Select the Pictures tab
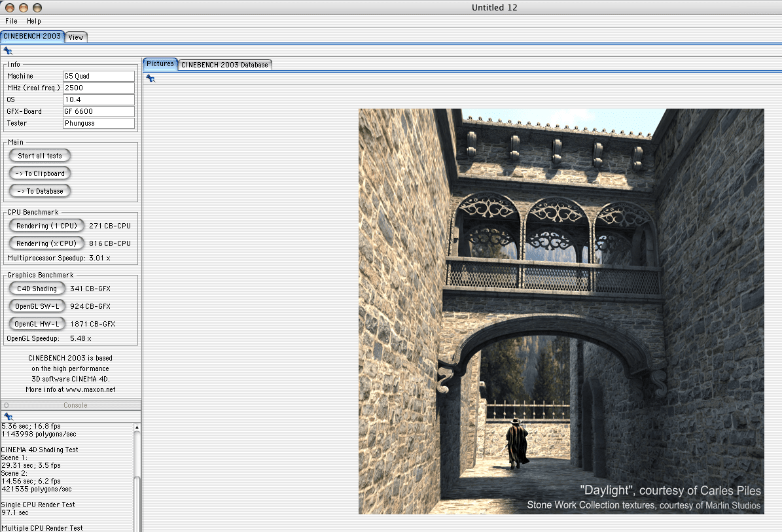The width and height of the screenshot is (782, 532). tap(160, 63)
